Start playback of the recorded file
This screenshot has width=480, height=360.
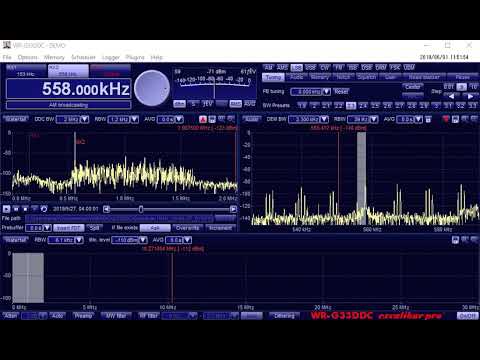tap(6, 209)
